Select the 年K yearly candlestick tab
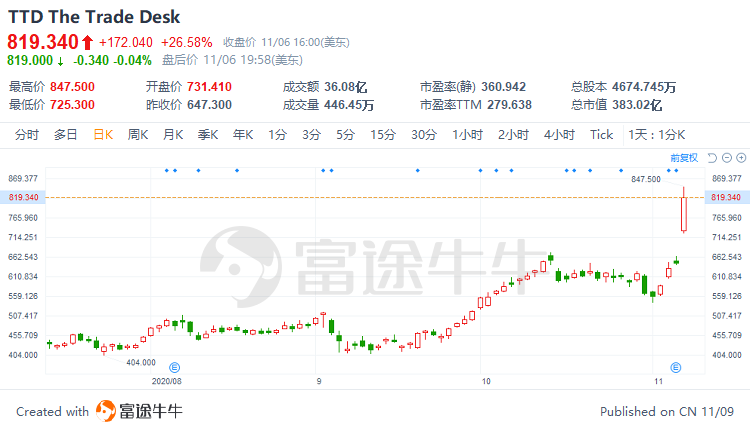The width and height of the screenshot is (750, 432). 243,135
